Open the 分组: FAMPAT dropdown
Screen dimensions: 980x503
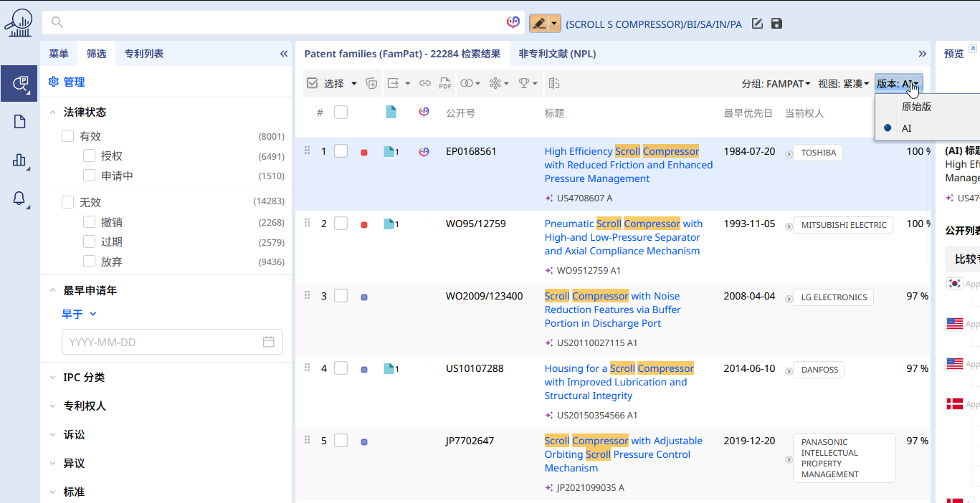pos(776,84)
